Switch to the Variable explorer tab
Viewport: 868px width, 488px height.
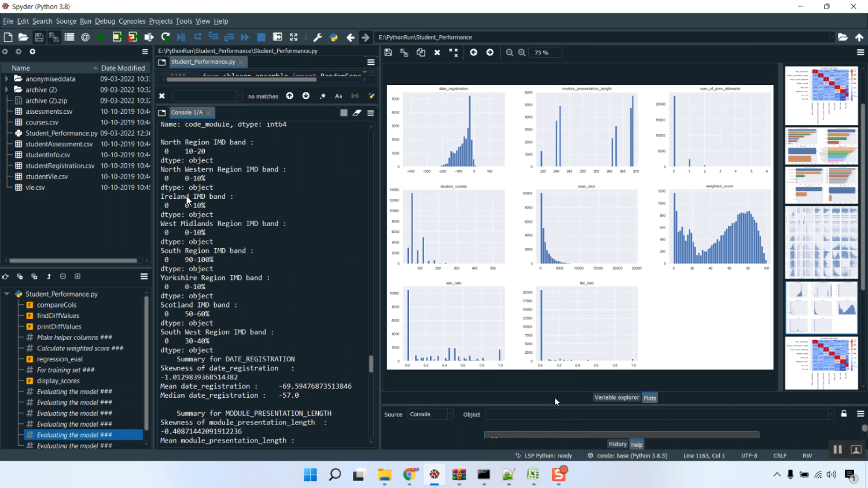coord(617,398)
